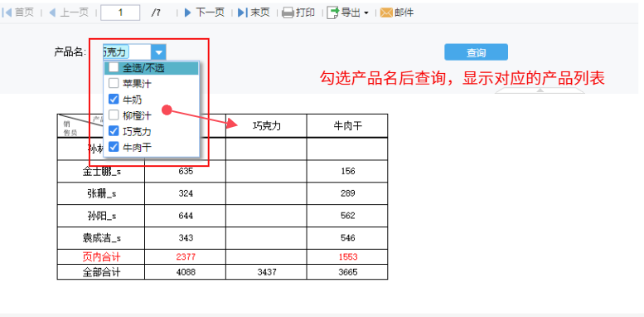Click the page number input field
The width and height of the screenshot is (644, 317).
(120, 12)
